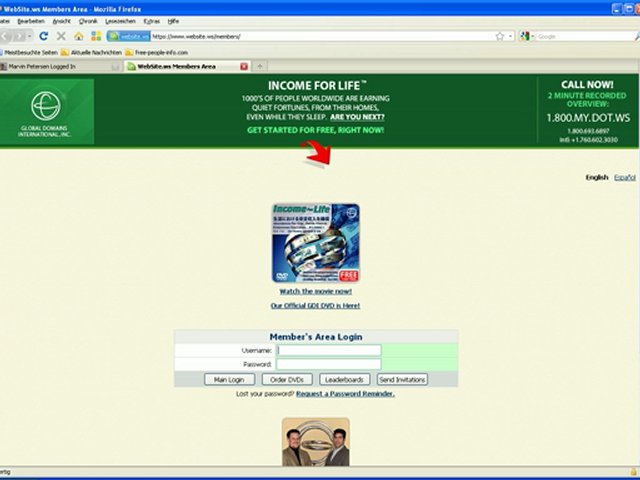Image resolution: width=640 pixels, height=480 pixels.
Task: Click the red arrow graphic
Action: pos(317,153)
